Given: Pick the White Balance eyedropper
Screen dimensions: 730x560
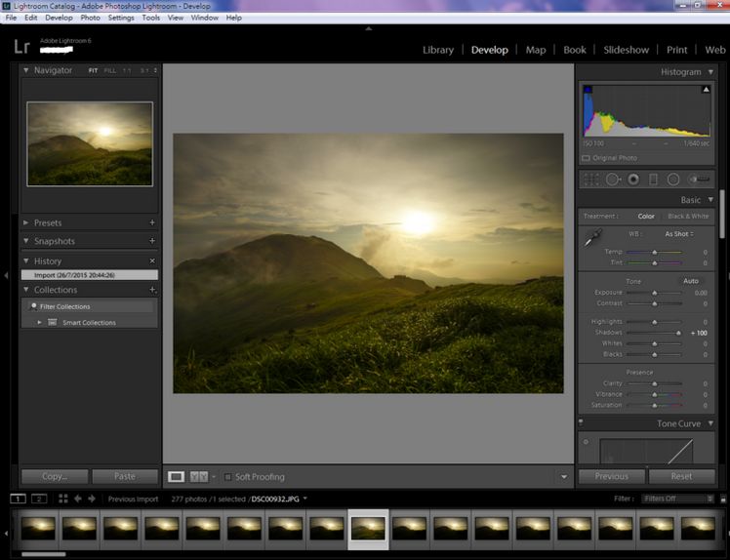Looking at the screenshot, I should 591,237.
